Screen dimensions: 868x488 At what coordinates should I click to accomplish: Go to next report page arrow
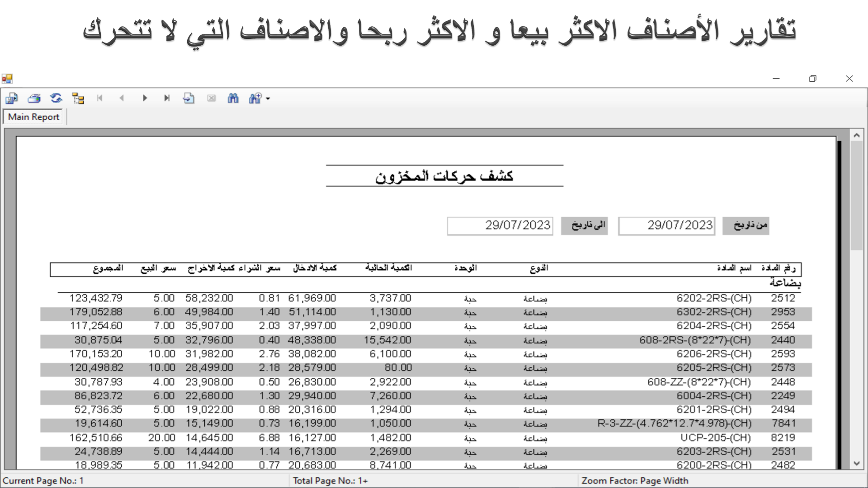pyautogui.click(x=145, y=98)
